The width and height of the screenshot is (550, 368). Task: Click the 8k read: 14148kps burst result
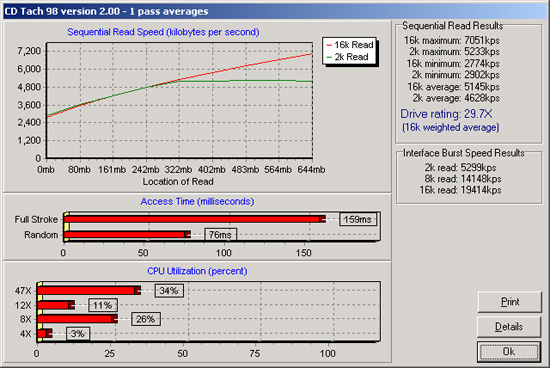pyautogui.click(x=463, y=179)
